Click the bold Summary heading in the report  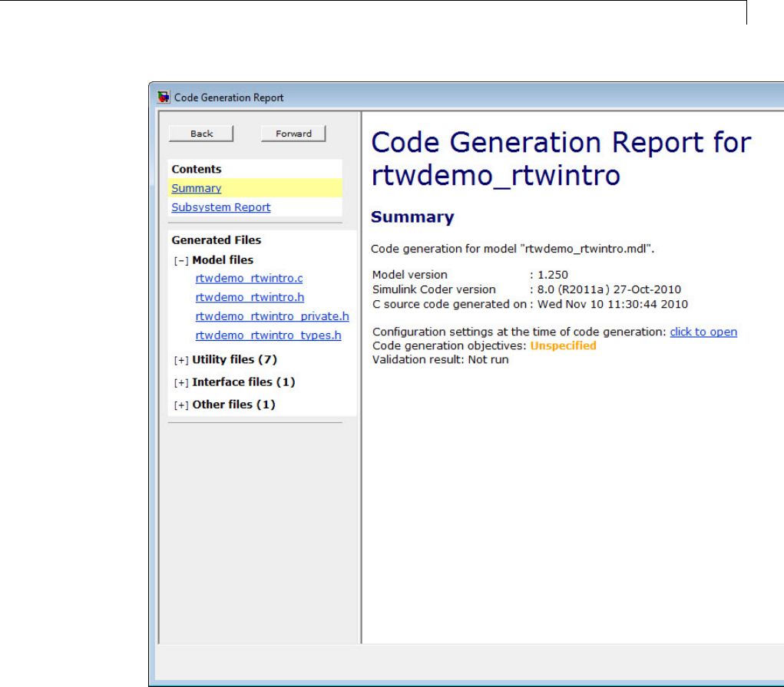[412, 217]
